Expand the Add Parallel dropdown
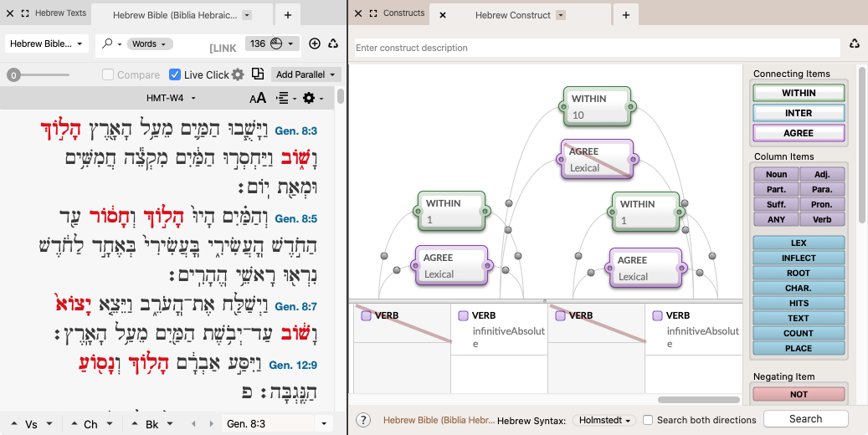Viewport: 868px width, 435px height. point(307,74)
